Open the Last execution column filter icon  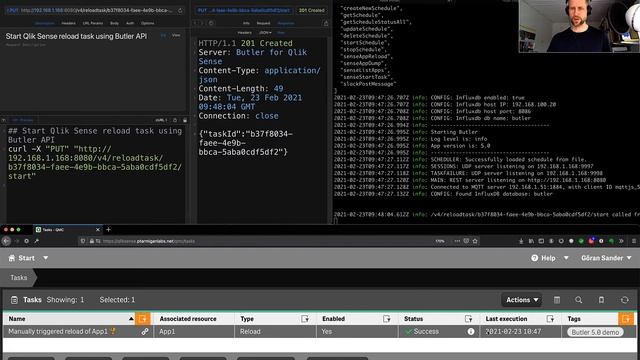pyautogui.click(x=550, y=319)
